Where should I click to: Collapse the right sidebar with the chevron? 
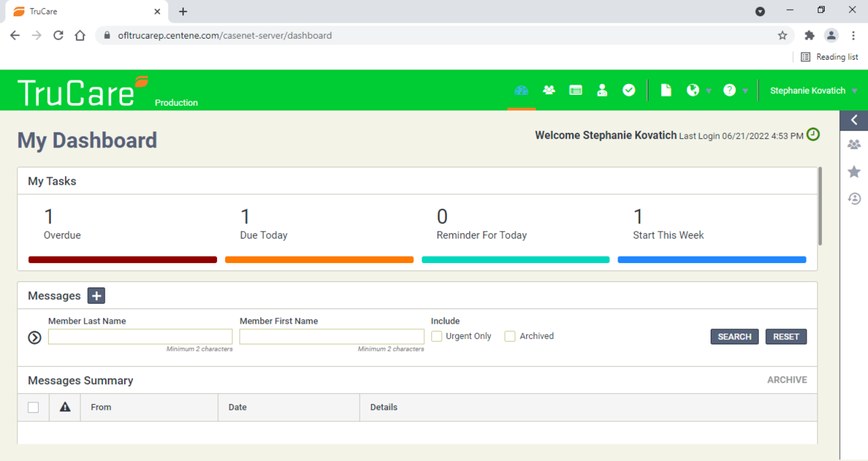[854, 120]
